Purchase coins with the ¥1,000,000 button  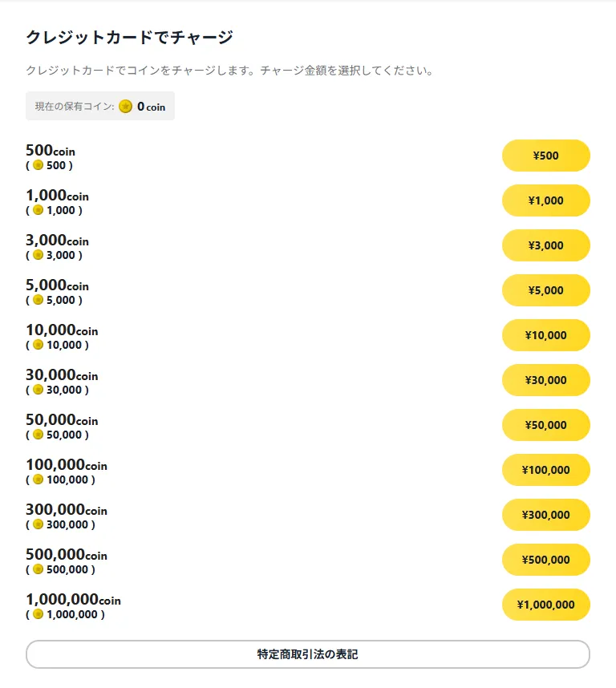pos(545,605)
